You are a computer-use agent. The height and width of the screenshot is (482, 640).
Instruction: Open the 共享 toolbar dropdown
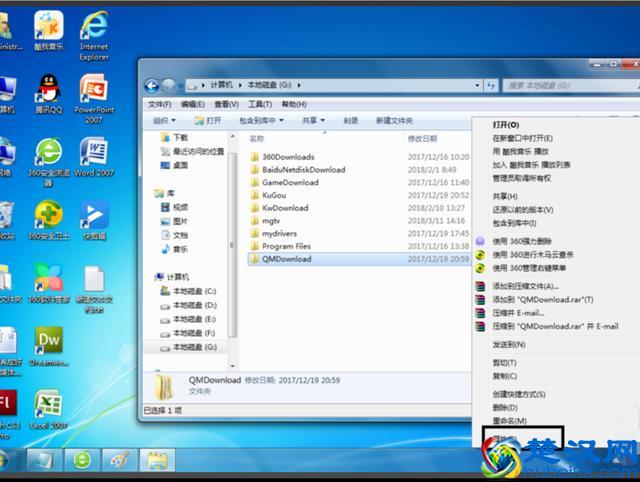tap(313, 120)
